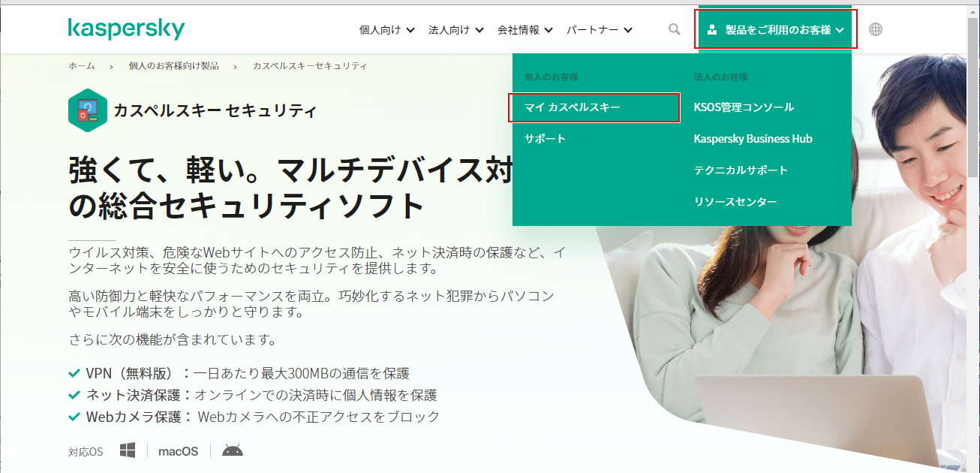Screen dimensions: 980x473
Task: Open Kaspersky Business Hub menu item
Action: point(753,139)
